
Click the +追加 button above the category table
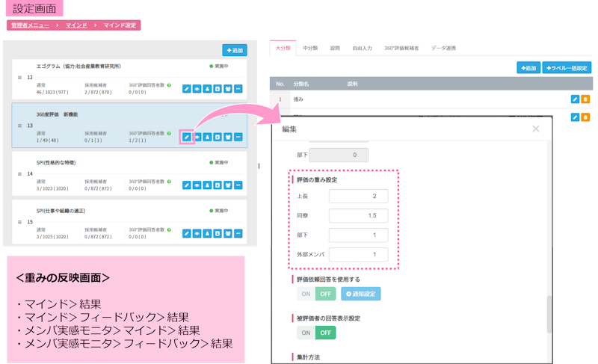(528, 68)
